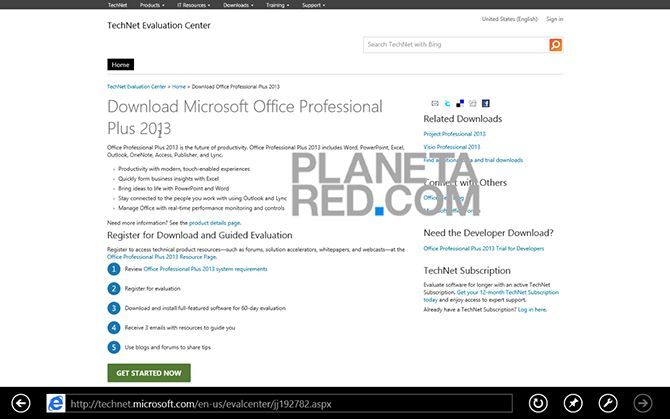The width and height of the screenshot is (670, 419).
Task: Click TechNet in the top navigation bar
Action: tap(117, 5)
